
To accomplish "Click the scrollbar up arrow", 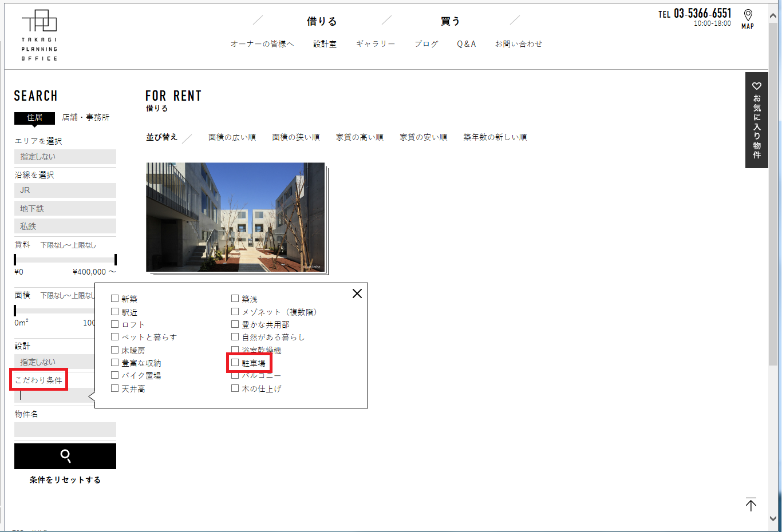I will pyautogui.click(x=773, y=15).
